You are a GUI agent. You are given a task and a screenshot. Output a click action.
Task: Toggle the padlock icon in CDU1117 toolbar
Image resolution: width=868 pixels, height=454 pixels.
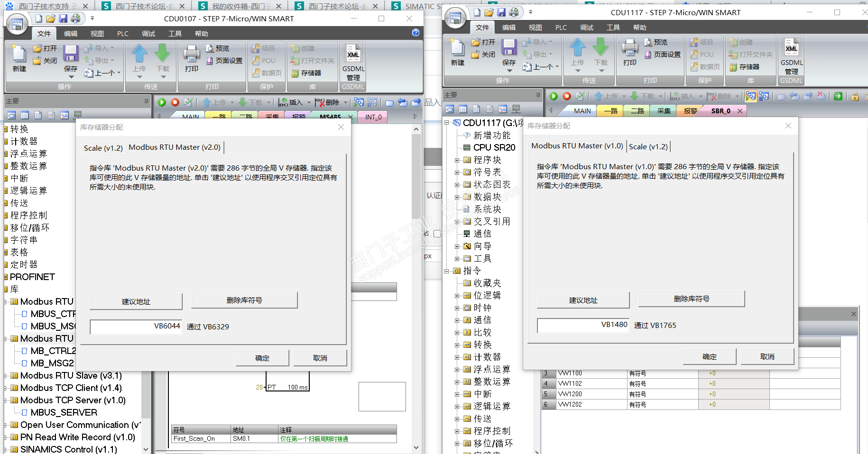tap(855, 96)
